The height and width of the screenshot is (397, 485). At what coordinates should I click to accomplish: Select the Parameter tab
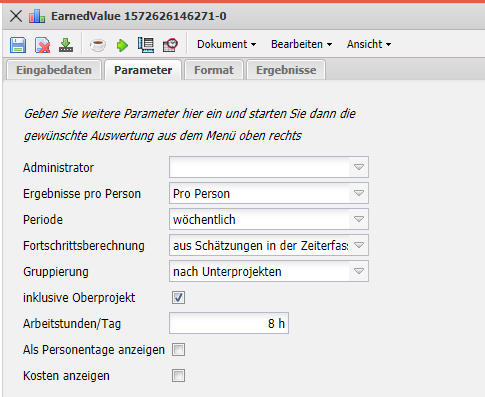click(143, 70)
